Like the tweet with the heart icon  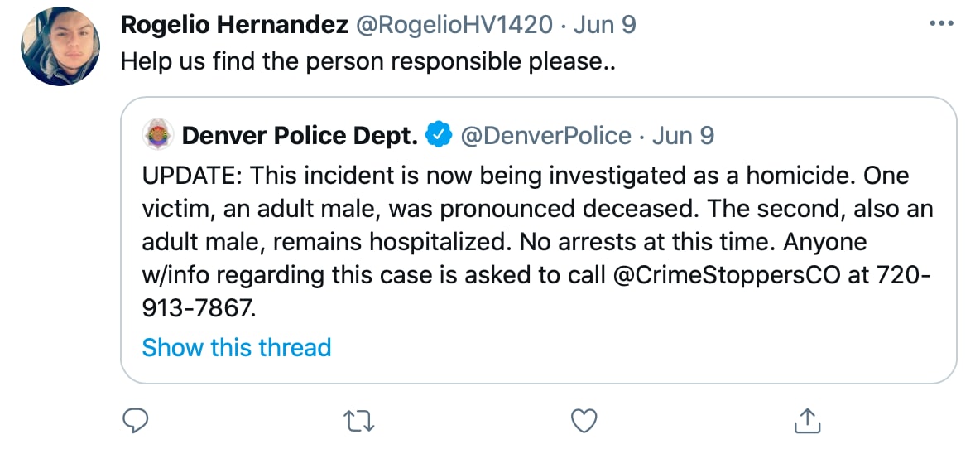(x=585, y=422)
